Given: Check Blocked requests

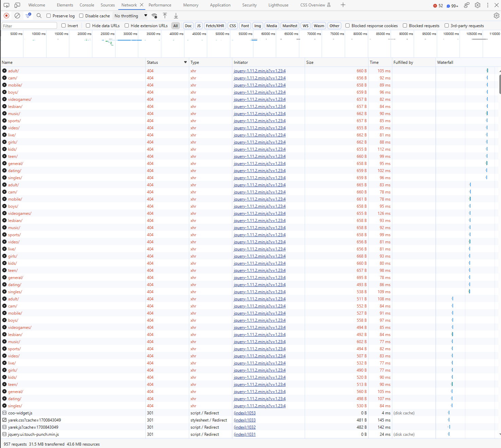Looking at the screenshot, I should (405, 25).
